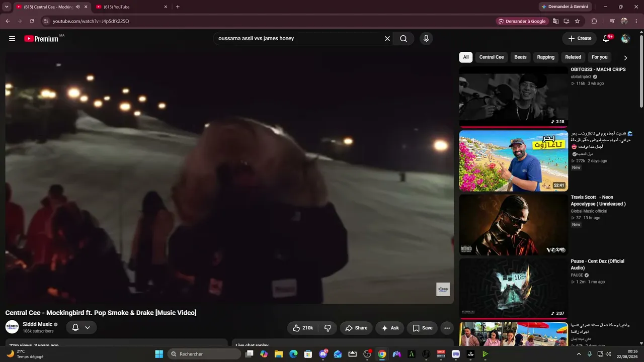Select the For you chip
The image size is (644, 362).
600,57
